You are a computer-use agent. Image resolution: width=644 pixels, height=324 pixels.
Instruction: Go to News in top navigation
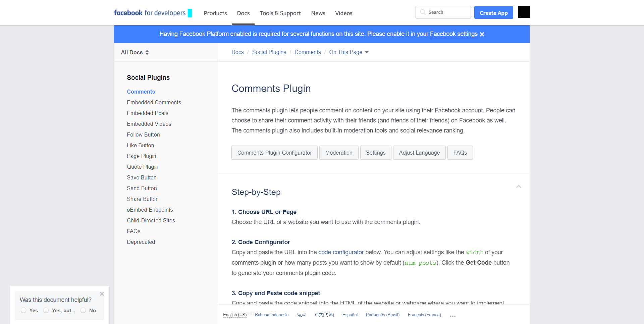click(x=318, y=13)
